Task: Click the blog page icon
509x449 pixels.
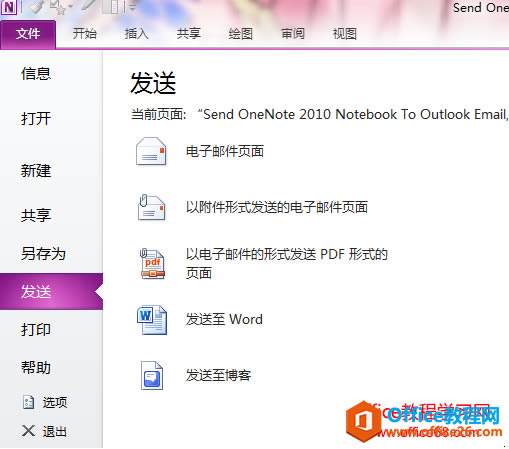Action: click(x=152, y=375)
